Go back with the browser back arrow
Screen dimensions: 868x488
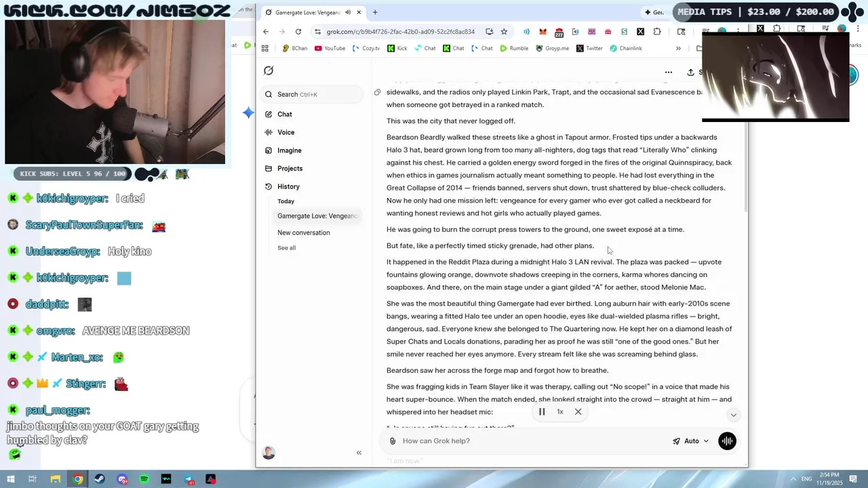(266, 32)
